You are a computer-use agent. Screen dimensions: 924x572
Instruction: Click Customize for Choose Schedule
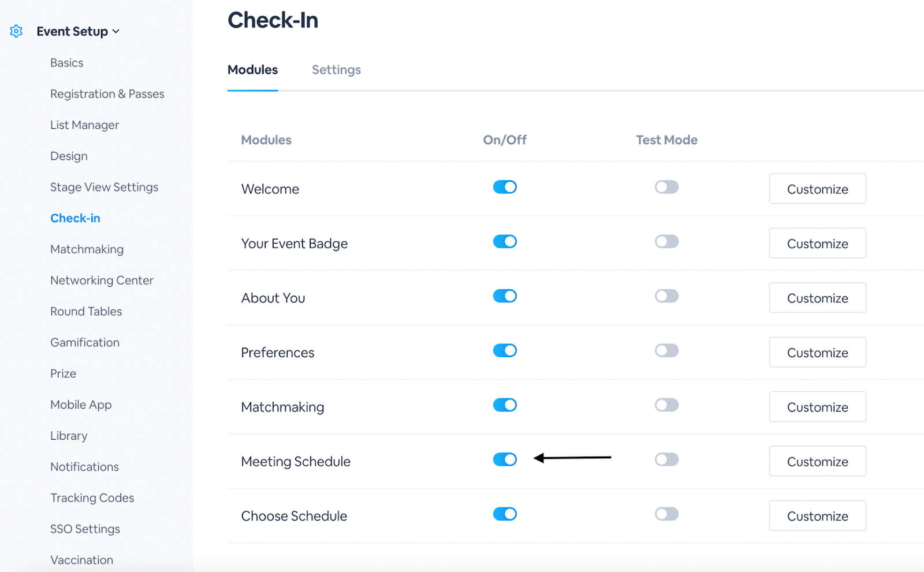pyautogui.click(x=817, y=515)
